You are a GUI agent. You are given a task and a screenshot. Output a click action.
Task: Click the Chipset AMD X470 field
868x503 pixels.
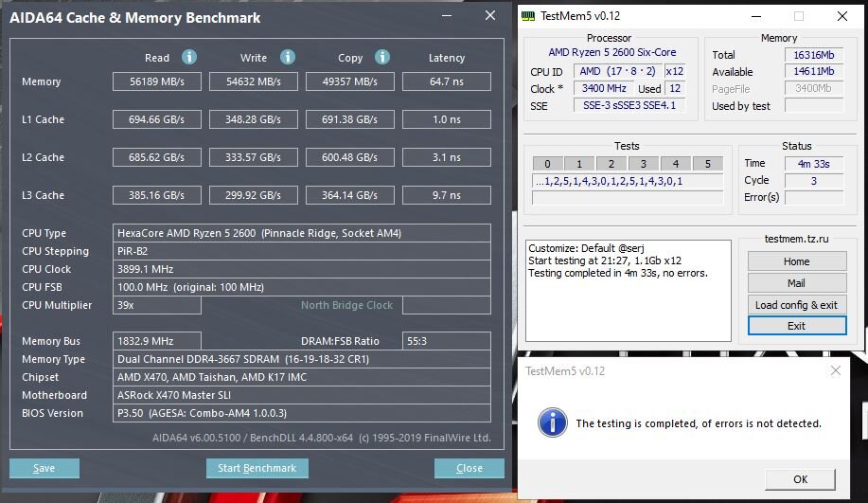[x=302, y=377]
